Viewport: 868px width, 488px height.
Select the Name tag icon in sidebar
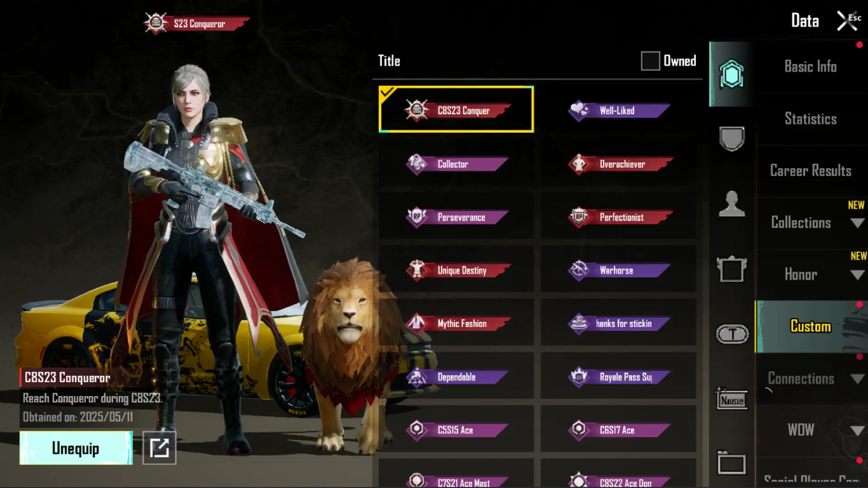[x=731, y=399]
